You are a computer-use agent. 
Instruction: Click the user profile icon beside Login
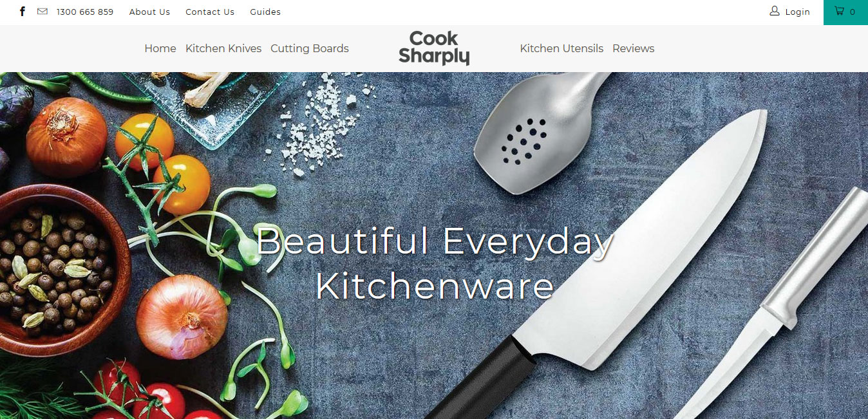coord(775,11)
